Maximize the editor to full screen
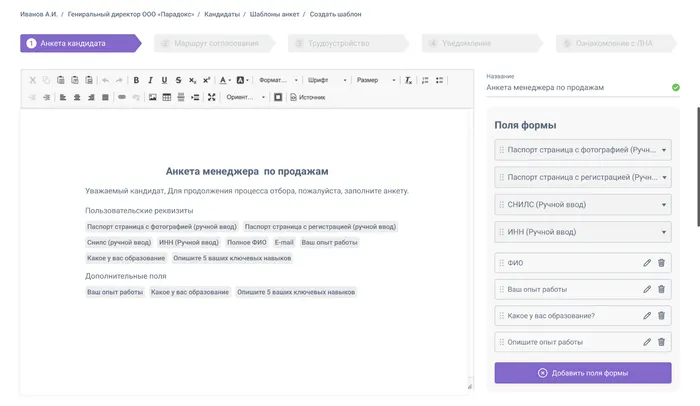Screen dimensions: 700x406 [211, 97]
